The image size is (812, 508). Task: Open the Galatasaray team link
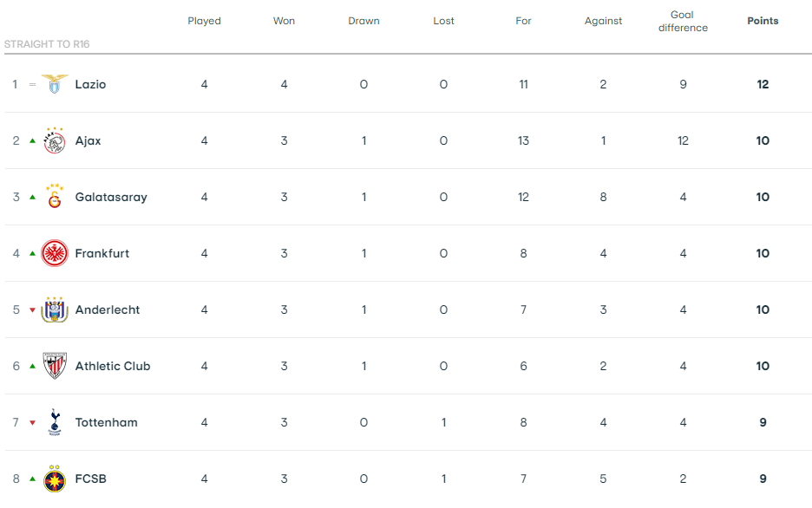(x=111, y=197)
